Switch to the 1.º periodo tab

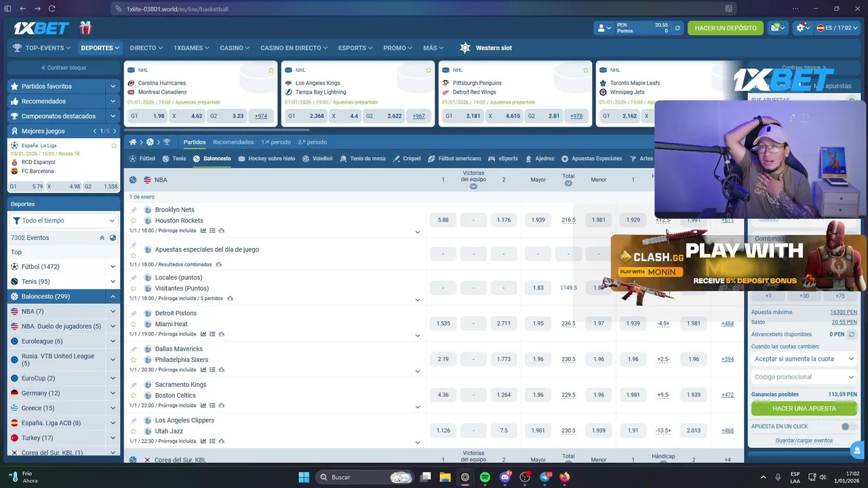(x=276, y=142)
